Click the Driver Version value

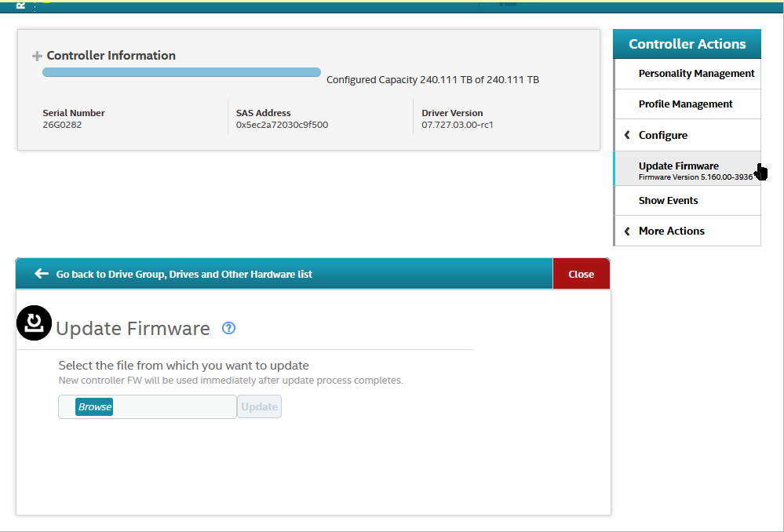point(457,125)
